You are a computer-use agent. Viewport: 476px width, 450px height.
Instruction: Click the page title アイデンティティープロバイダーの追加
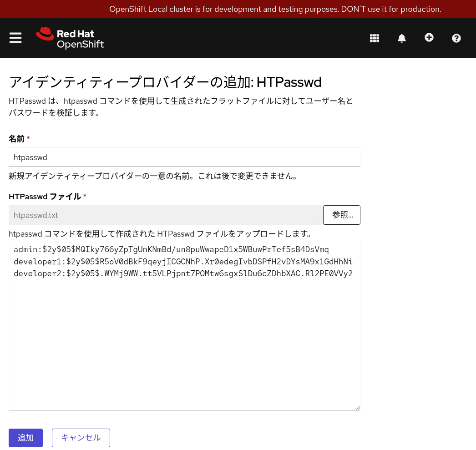pos(165,82)
